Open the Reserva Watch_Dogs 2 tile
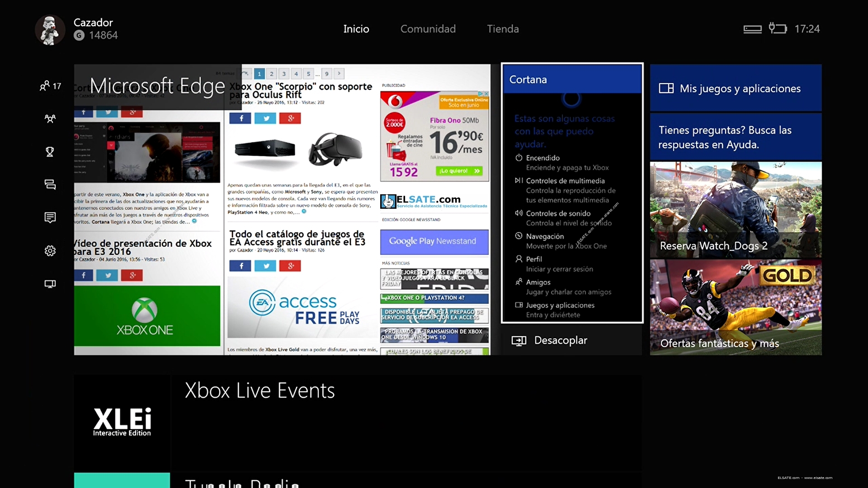 tap(736, 210)
